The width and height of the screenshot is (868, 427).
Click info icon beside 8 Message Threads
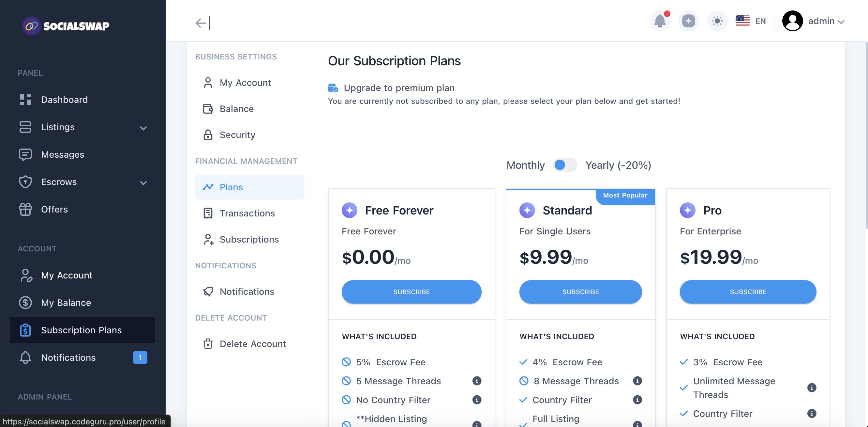point(637,381)
